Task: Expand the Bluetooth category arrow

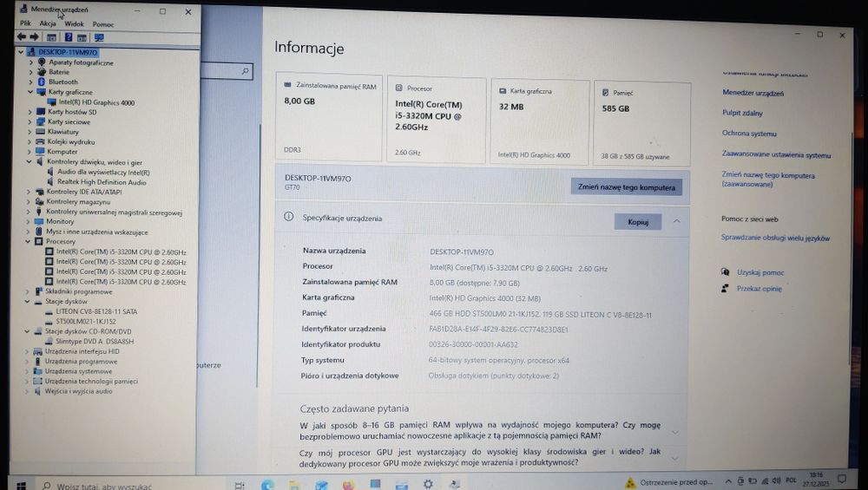Action: pos(31,82)
